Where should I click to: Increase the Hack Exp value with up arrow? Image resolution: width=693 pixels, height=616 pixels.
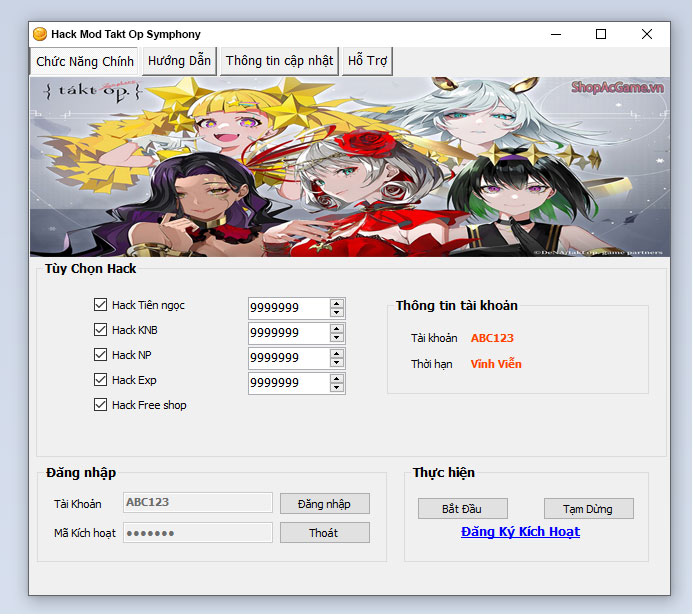pos(337,379)
